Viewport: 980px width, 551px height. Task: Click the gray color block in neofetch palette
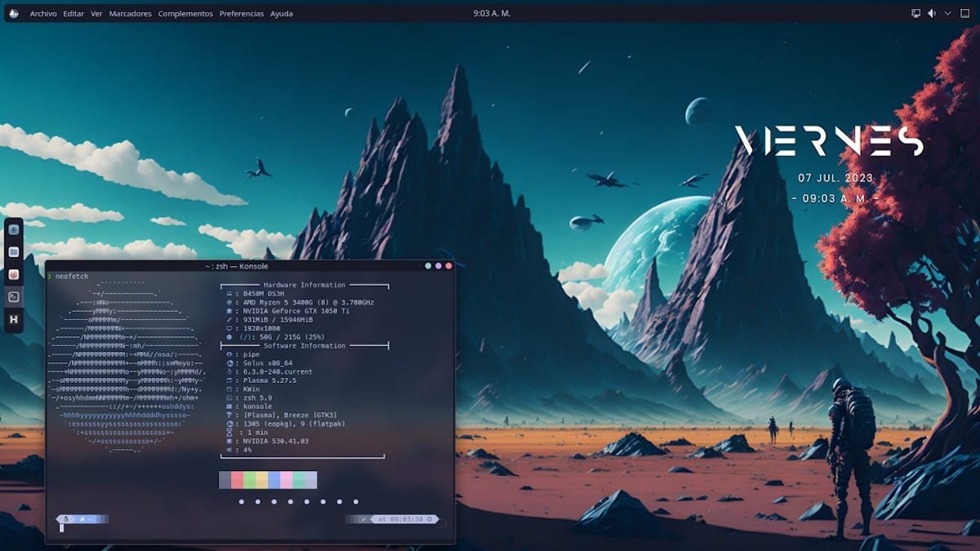tap(225, 479)
